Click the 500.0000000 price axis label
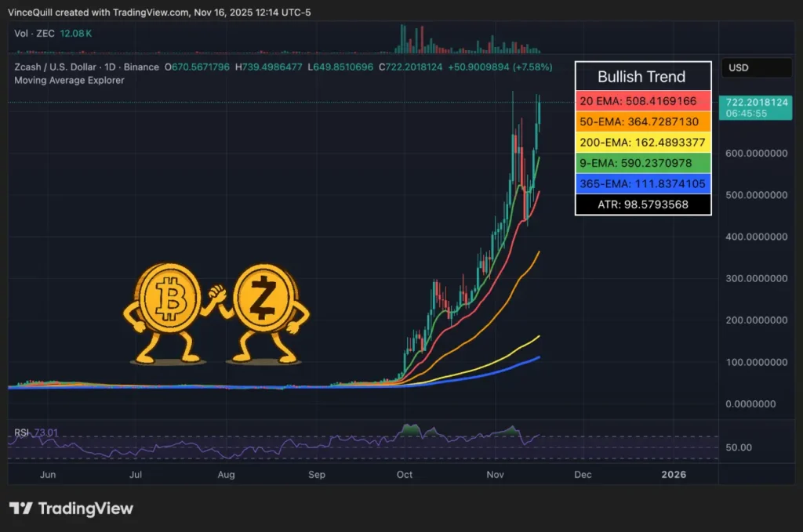This screenshot has width=803, height=532. click(757, 195)
